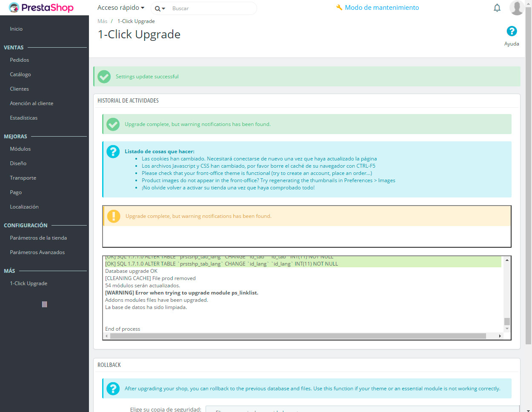This screenshot has height=412, width=532.
Task: Open Parámetros de la tienda
Action: point(38,238)
